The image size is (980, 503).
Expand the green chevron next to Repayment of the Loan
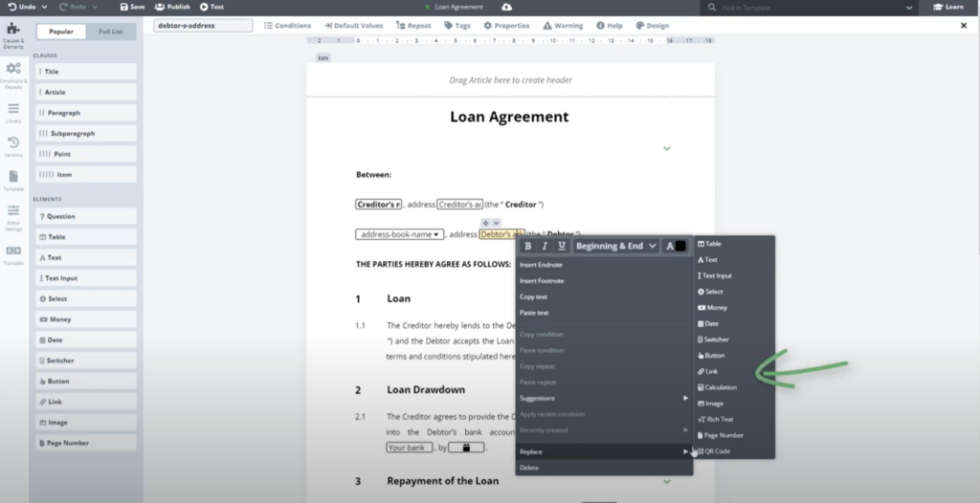click(x=667, y=481)
